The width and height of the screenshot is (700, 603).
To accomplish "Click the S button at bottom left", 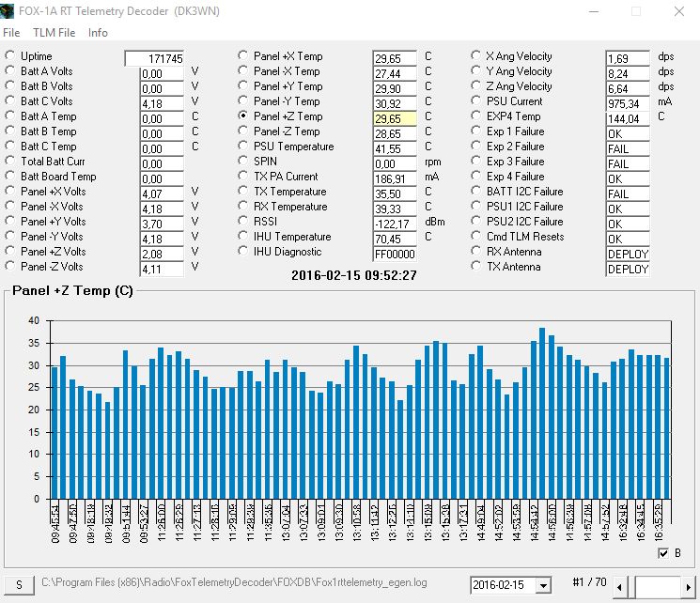I will pos(19,585).
